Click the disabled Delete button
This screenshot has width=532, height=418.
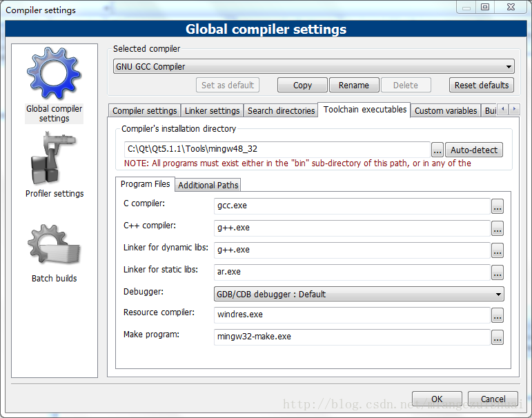point(406,85)
